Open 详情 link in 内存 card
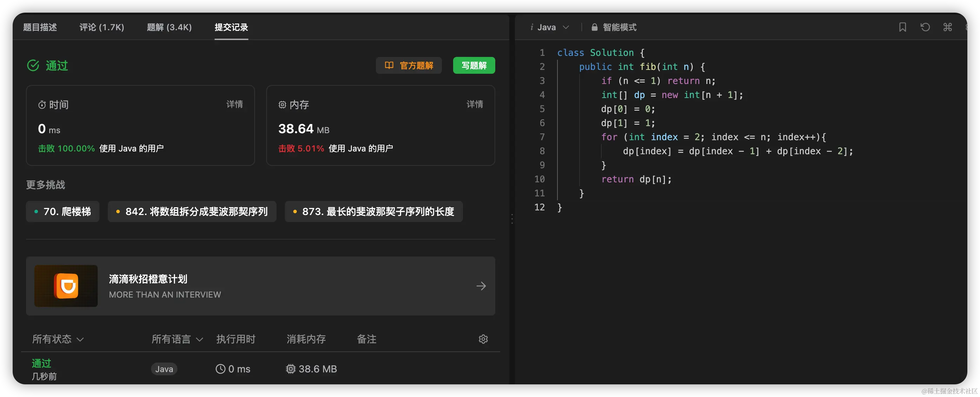Image resolution: width=980 pixels, height=397 pixels. click(x=475, y=104)
